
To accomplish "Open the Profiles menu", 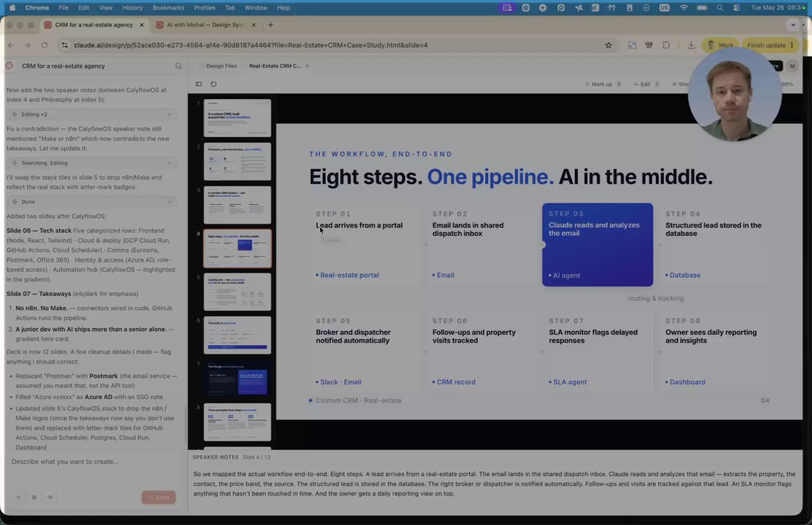I will point(204,8).
